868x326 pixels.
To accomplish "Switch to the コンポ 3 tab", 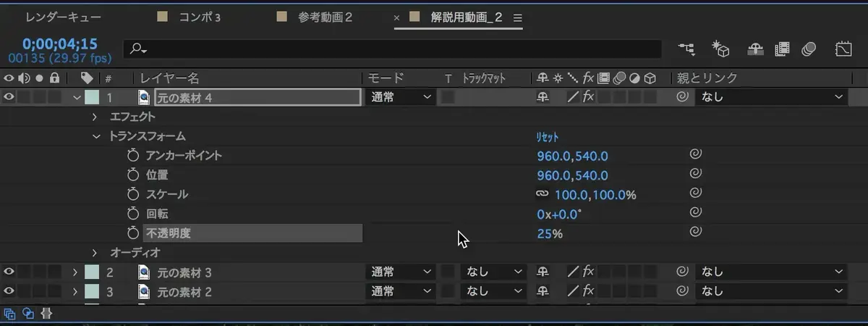I will pyautogui.click(x=199, y=17).
